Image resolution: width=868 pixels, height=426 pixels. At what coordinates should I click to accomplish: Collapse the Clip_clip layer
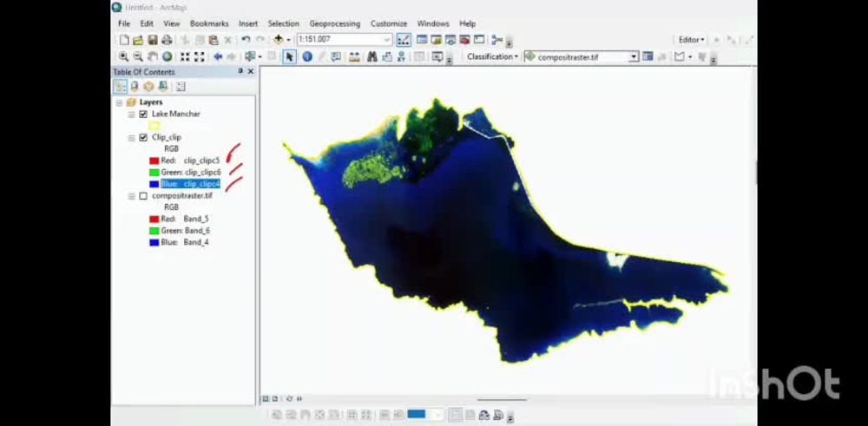coord(131,138)
